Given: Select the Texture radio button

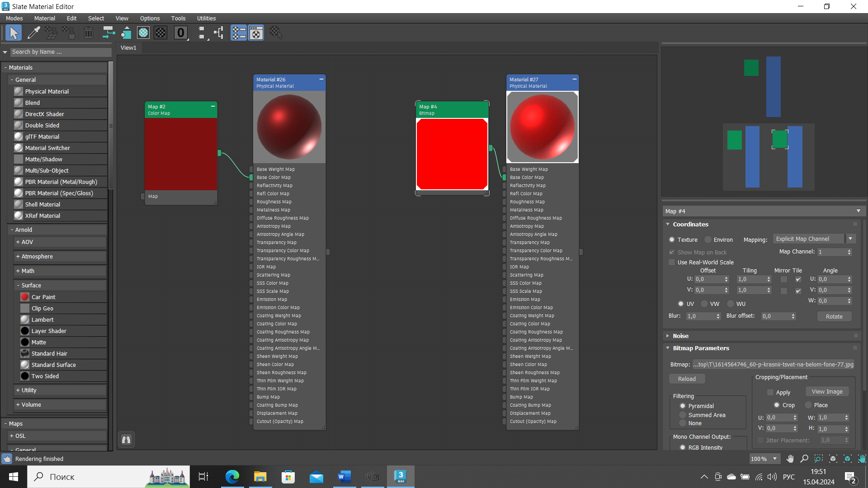Looking at the screenshot, I should [x=672, y=239].
